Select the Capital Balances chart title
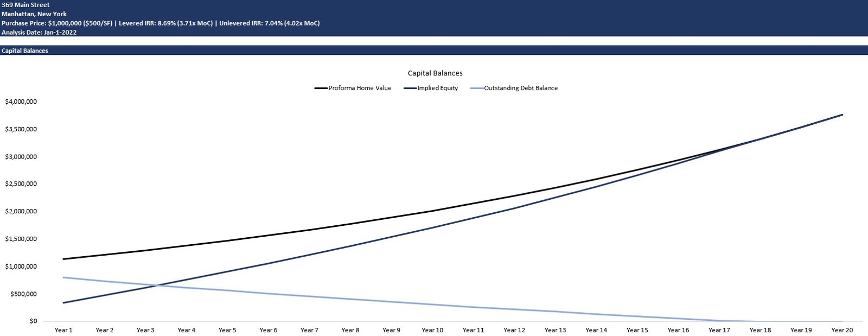868x336 pixels. pyautogui.click(x=435, y=73)
